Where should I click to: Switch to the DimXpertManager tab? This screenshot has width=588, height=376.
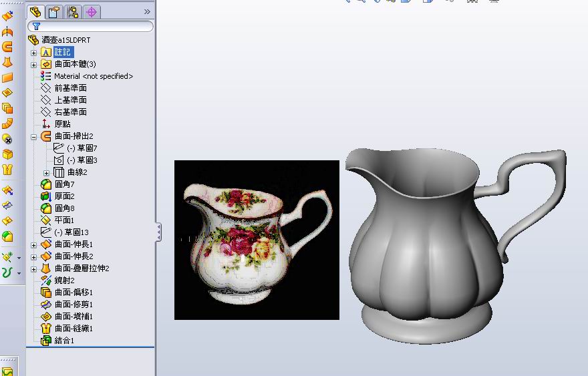coord(92,13)
